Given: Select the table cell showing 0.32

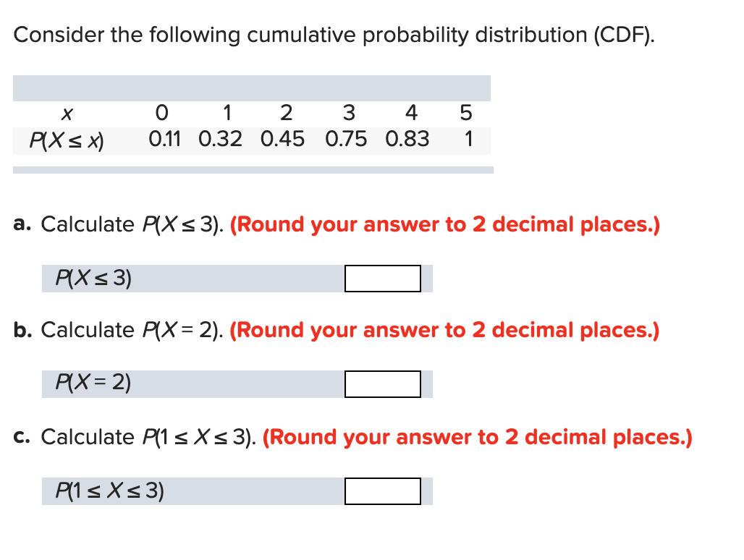Looking at the screenshot, I should 222,139.
